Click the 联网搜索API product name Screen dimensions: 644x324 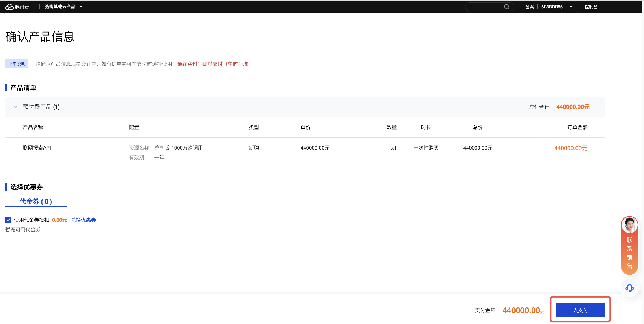[x=37, y=148]
